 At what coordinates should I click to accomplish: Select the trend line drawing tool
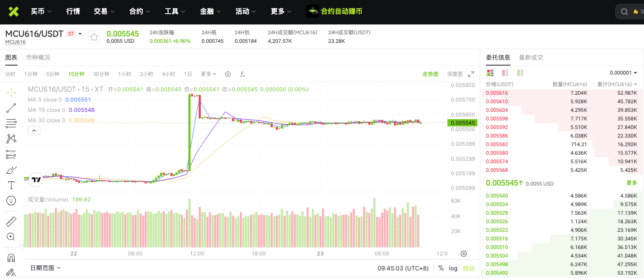(11, 108)
